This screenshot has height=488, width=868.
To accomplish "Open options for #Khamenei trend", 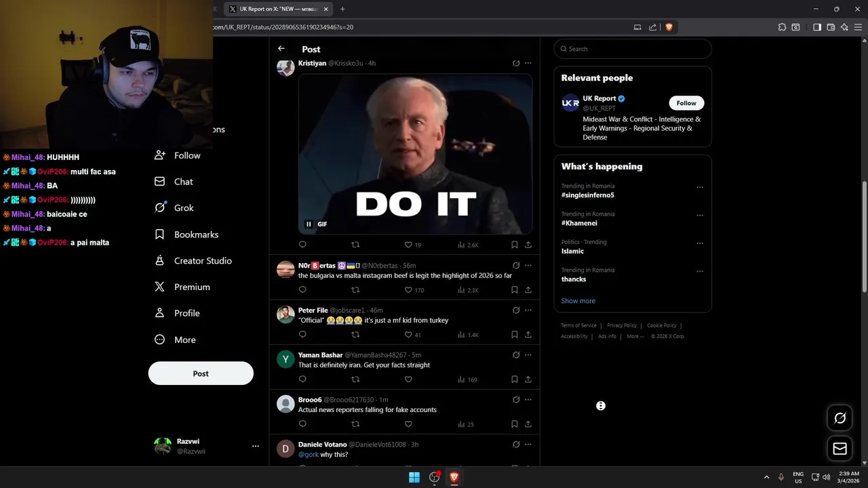I will [x=700, y=216].
